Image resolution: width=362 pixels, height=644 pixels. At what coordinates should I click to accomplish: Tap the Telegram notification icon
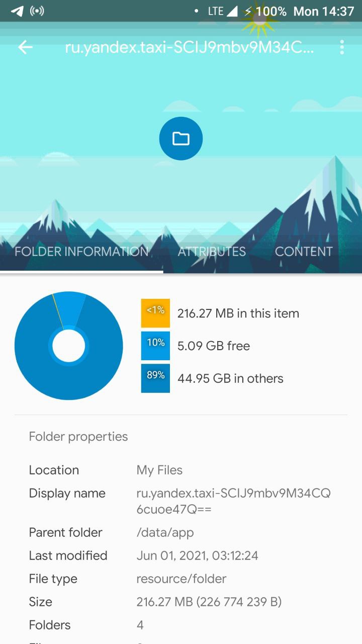tap(17, 11)
